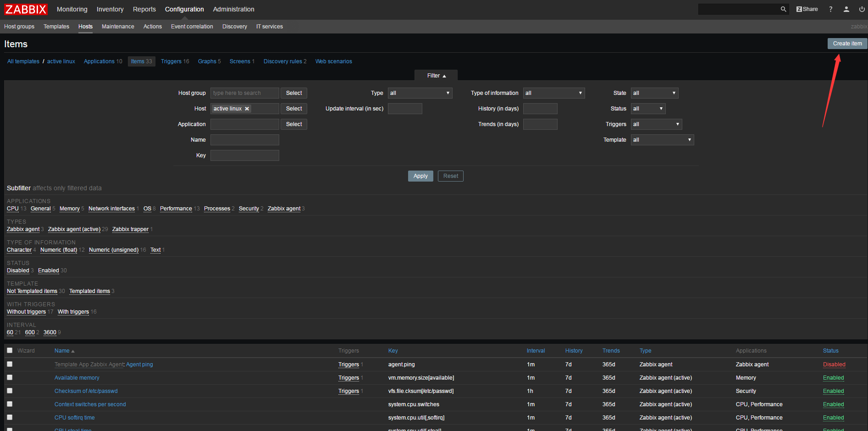Check the Checksum of /etc/passwd row
Screen dimensions: 868x431
[10, 391]
